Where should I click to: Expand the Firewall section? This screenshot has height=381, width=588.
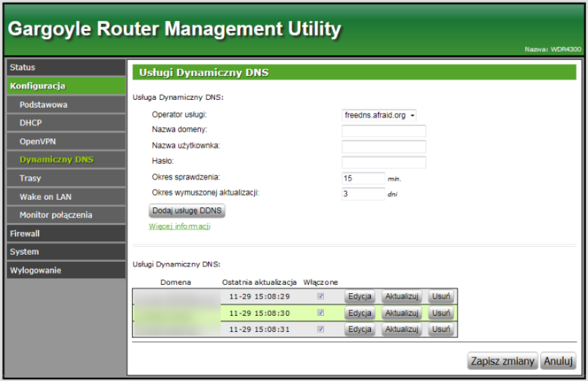(64, 233)
